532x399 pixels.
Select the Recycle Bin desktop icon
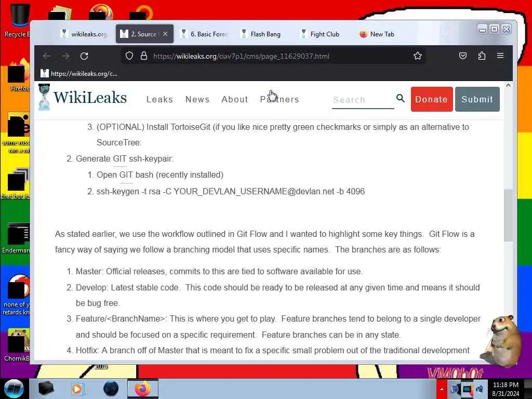coord(17,20)
